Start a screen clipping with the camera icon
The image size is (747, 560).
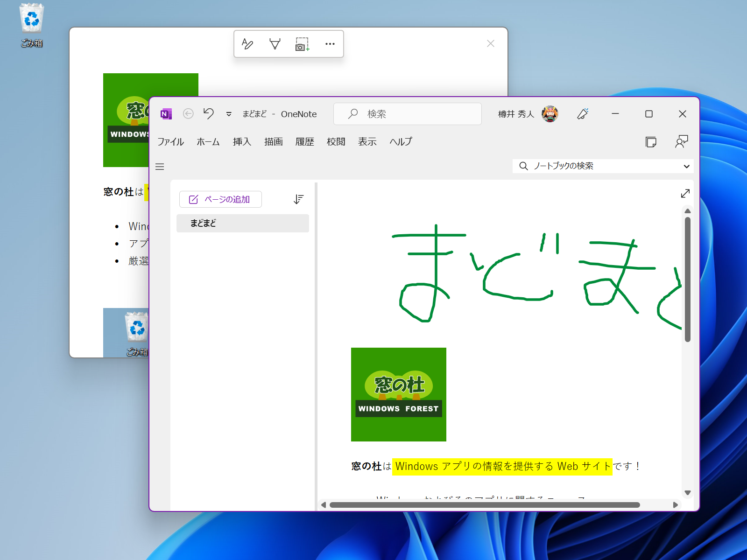point(301,43)
